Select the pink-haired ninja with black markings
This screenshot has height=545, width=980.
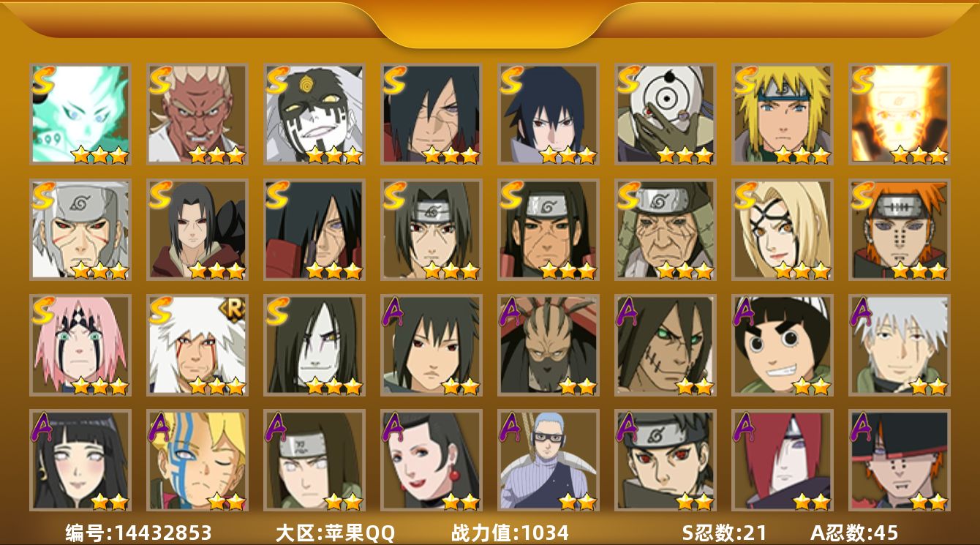[x=80, y=345]
